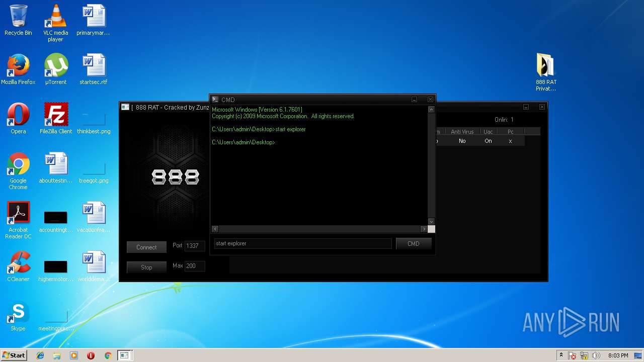Open abouttestin... Word document
The image size is (644, 362).
pyautogui.click(x=56, y=168)
